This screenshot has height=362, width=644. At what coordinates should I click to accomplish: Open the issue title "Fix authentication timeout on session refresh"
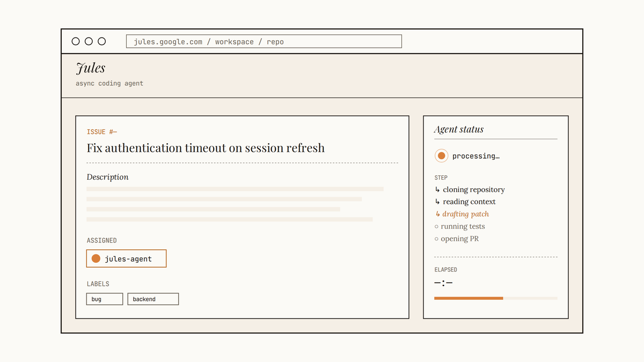click(206, 148)
